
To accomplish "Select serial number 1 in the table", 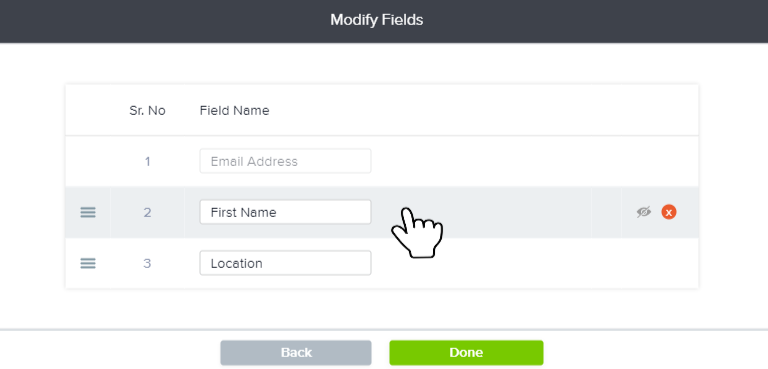I will [147, 161].
